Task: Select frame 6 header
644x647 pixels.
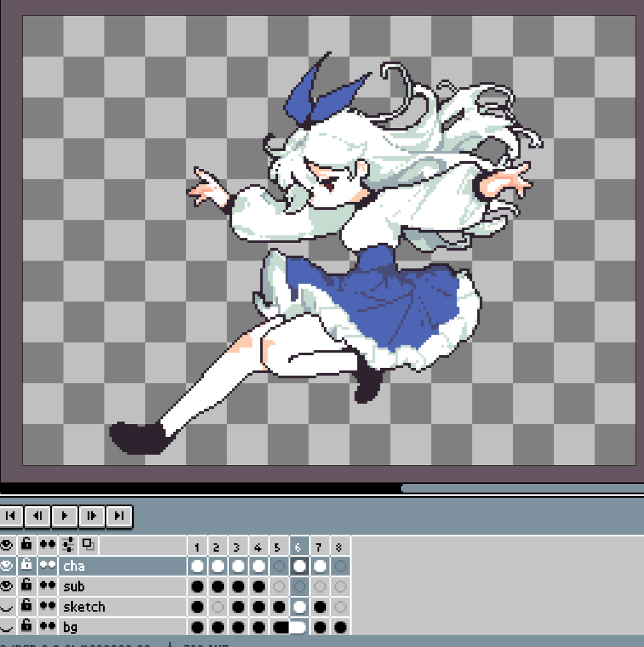Action: tap(299, 546)
